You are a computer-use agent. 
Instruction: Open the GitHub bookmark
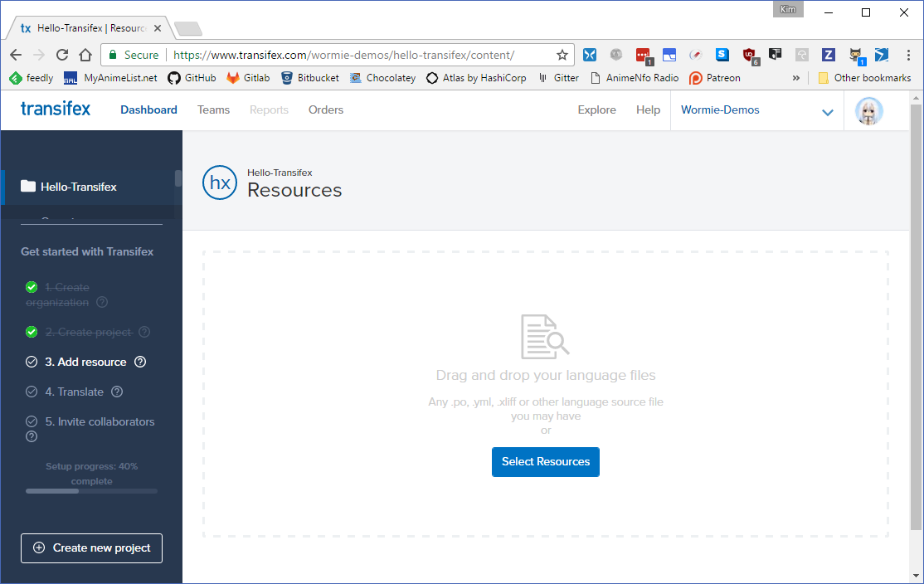(192, 78)
